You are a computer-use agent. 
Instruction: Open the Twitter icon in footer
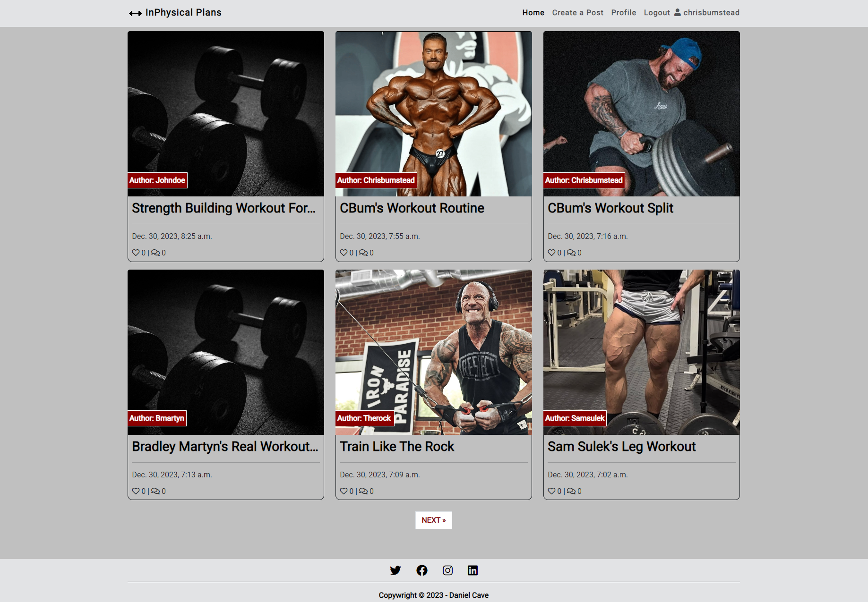395,570
